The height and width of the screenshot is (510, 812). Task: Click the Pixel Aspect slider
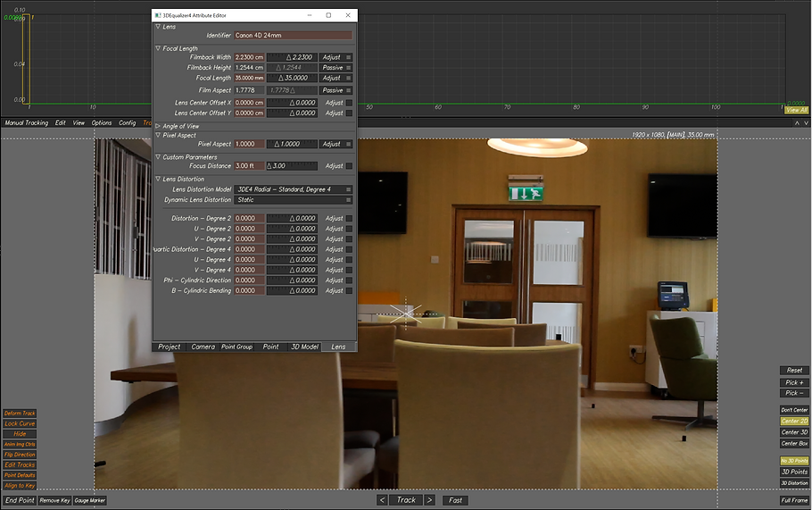(x=292, y=144)
